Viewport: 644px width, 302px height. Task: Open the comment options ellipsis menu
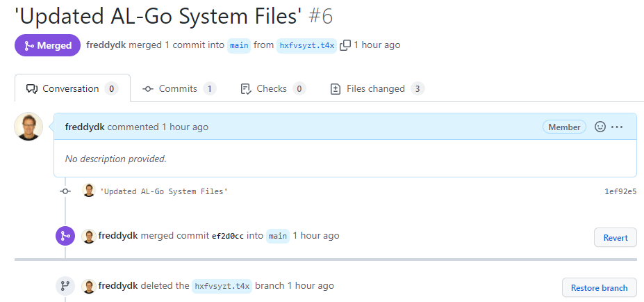coord(617,127)
